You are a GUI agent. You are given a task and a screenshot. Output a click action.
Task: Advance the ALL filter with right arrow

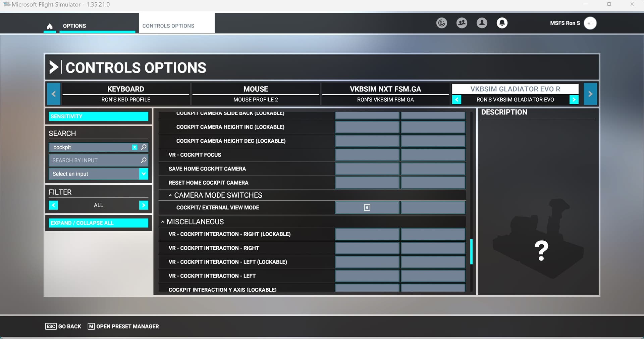(144, 205)
